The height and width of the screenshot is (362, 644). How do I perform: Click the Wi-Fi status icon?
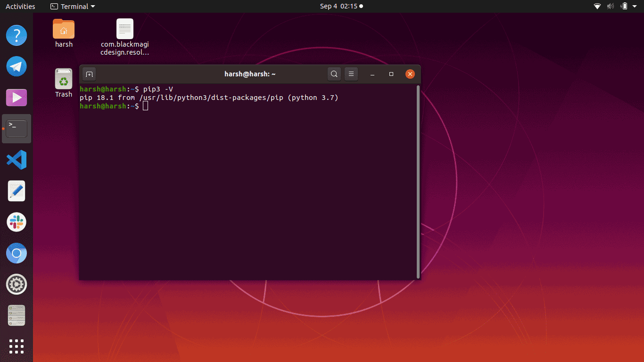point(597,6)
